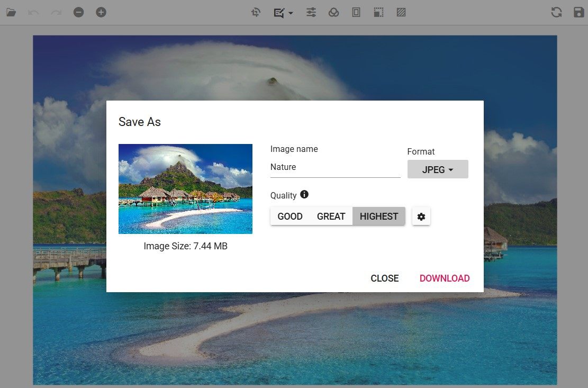This screenshot has width=588, height=388.
Task: Click the resize tool icon
Action: coord(378,12)
